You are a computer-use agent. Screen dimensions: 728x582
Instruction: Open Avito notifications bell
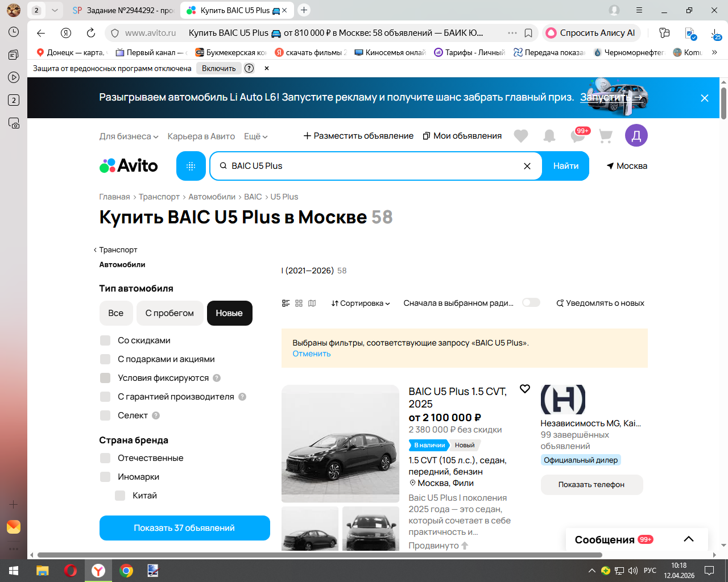coord(549,136)
